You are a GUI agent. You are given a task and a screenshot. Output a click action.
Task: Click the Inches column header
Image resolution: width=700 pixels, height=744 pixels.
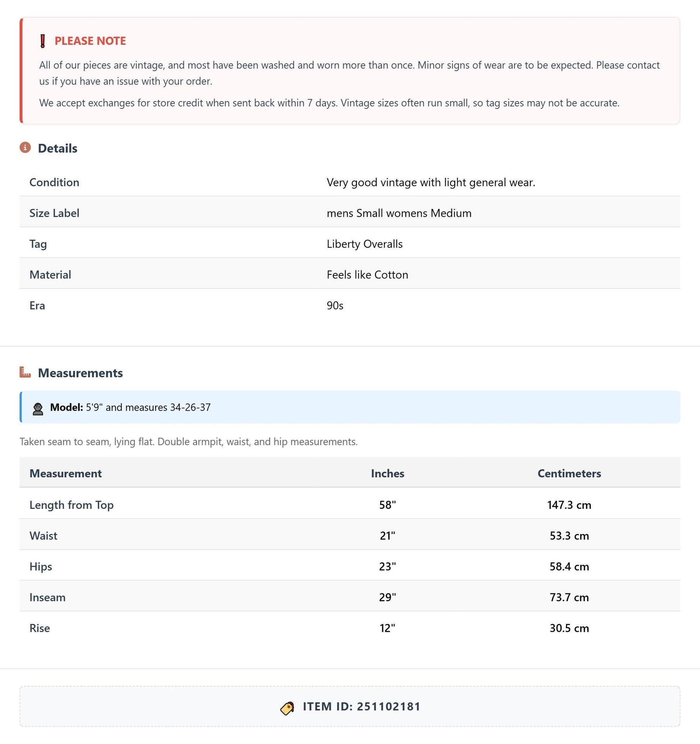(387, 474)
